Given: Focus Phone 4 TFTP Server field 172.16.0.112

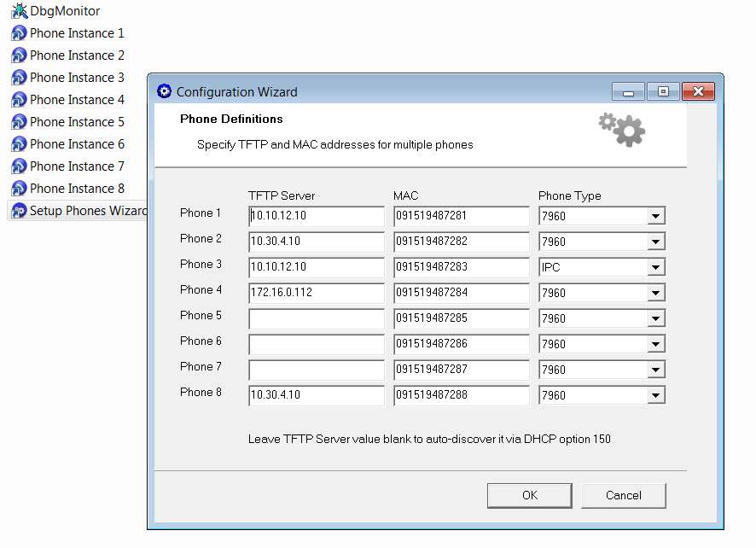Looking at the screenshot, I should (317, 294).
